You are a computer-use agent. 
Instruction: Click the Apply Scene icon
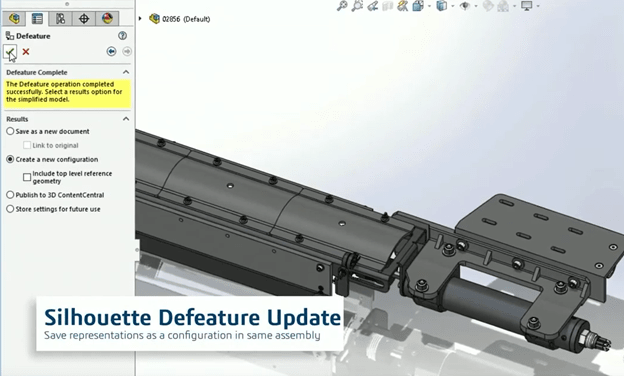pos(503,6)
